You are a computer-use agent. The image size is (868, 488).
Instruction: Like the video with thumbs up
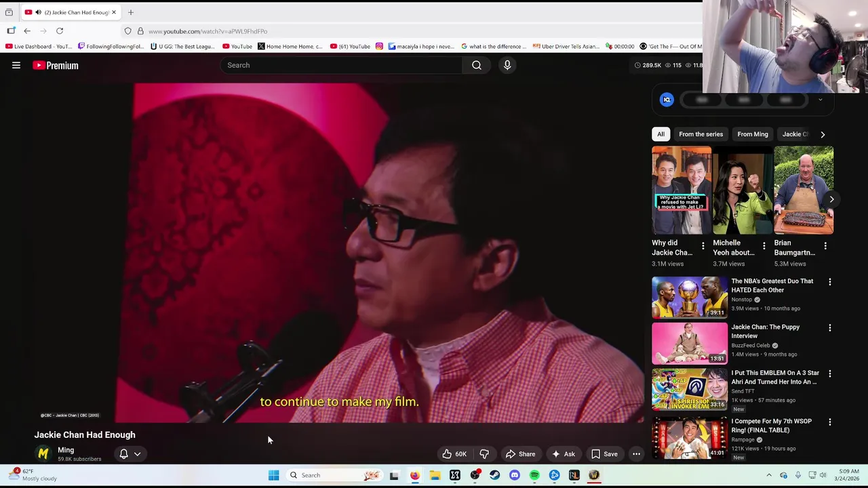pyautogui.click(x=454, y=454)
